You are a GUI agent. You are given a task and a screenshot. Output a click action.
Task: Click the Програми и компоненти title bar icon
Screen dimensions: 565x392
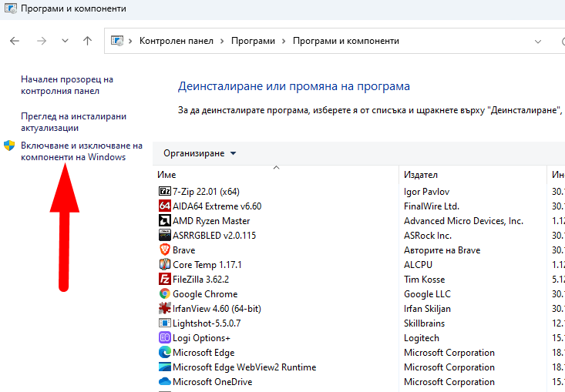(x=10, y=8)
